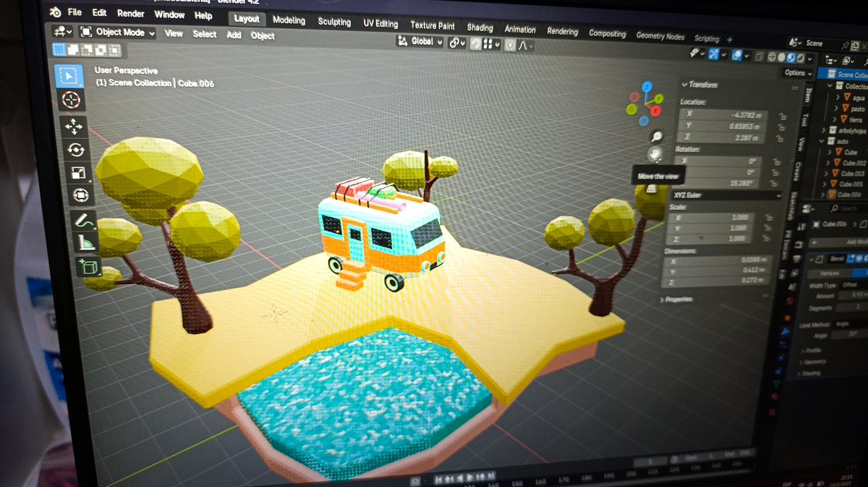
Task: Toggle material preview viewport shading
Action: 791,58
